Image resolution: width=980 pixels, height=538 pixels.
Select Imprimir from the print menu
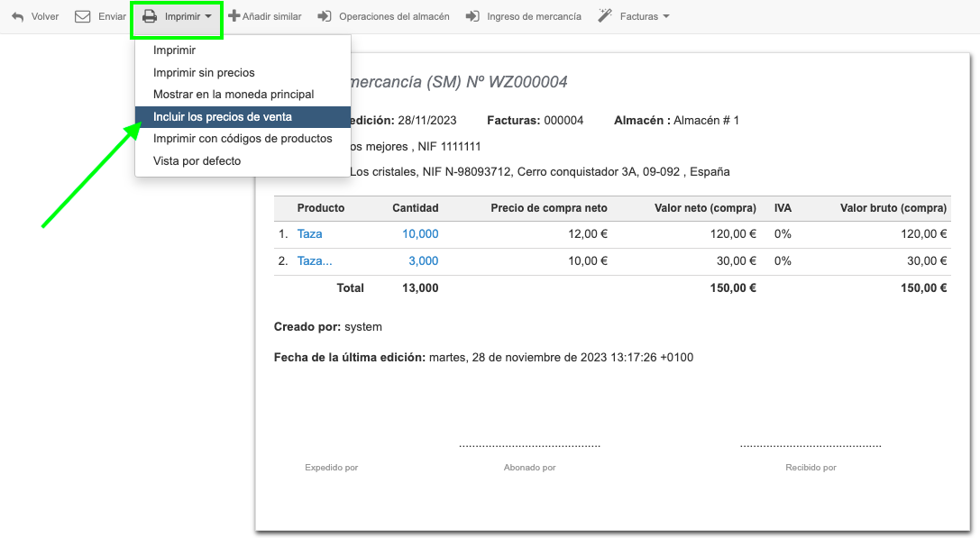tap(175, 50)
